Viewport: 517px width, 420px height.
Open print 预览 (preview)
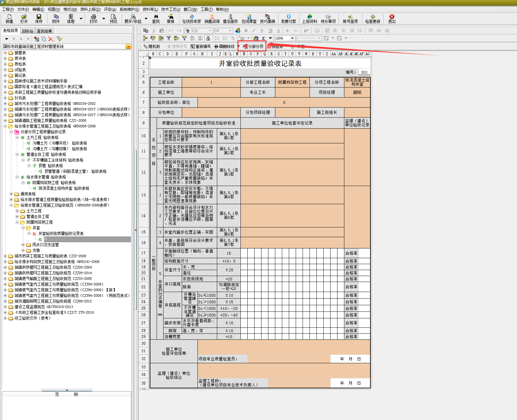113,19
